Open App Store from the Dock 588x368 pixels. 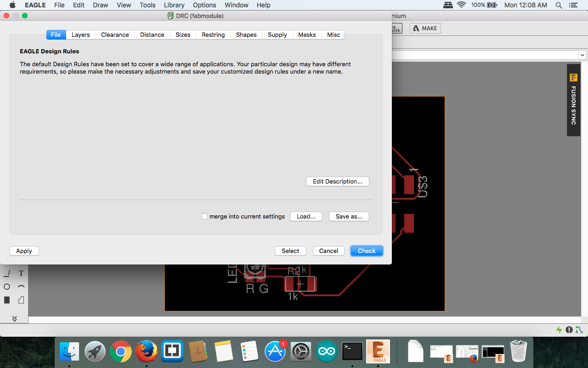pyautogui.click(x=276, y=352)
